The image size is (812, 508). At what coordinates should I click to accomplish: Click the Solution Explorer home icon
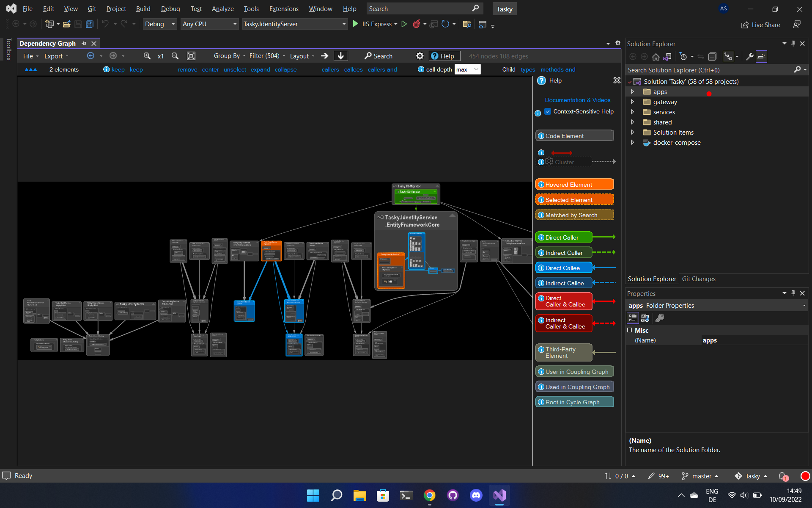click(x=656, y=57)
